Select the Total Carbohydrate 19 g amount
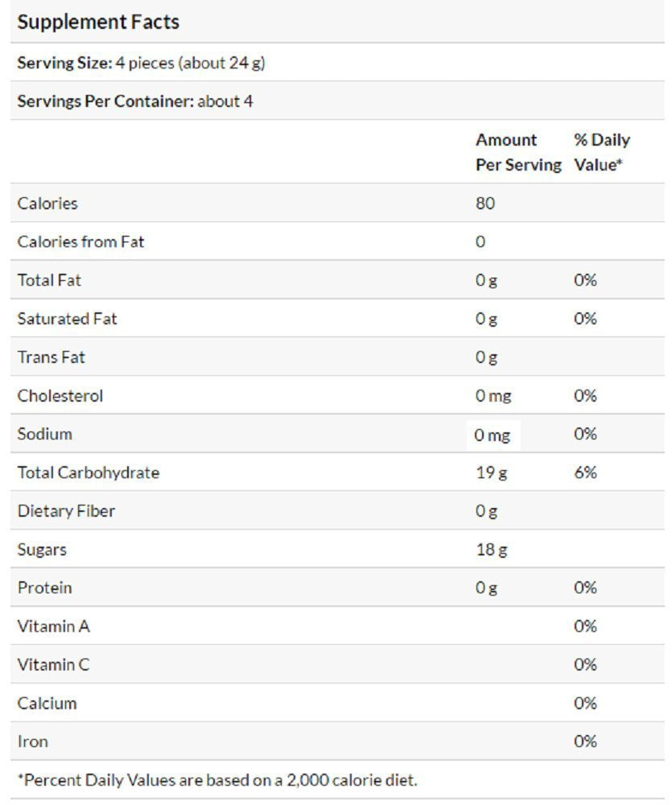Viewport: 672px width, 805px height. coord(491,473)
